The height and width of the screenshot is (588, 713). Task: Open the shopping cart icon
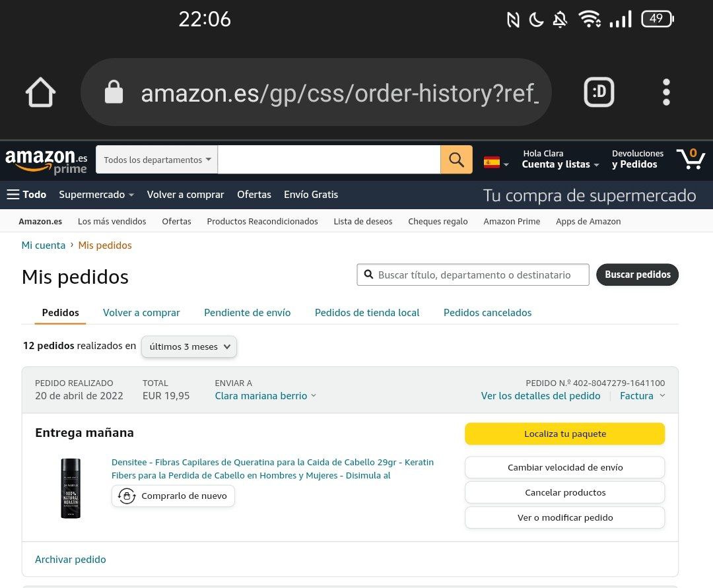[691, 158]
